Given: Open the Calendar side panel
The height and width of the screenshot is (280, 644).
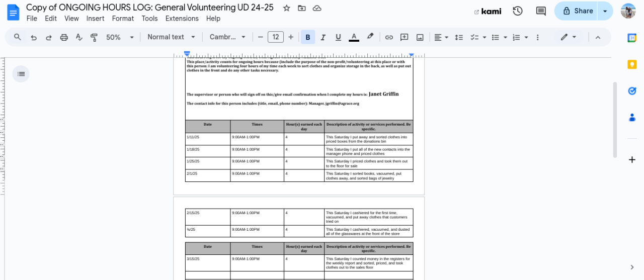Looking at the screenshot, I should pos(632,38).
